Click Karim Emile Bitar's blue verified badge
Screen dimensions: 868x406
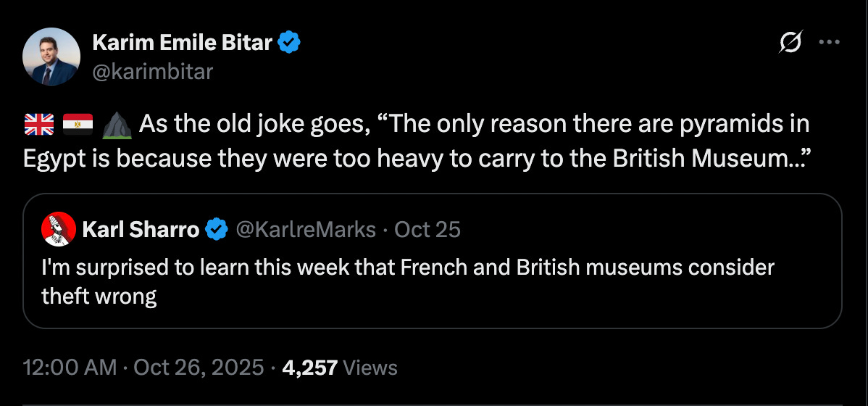point(291,43)
